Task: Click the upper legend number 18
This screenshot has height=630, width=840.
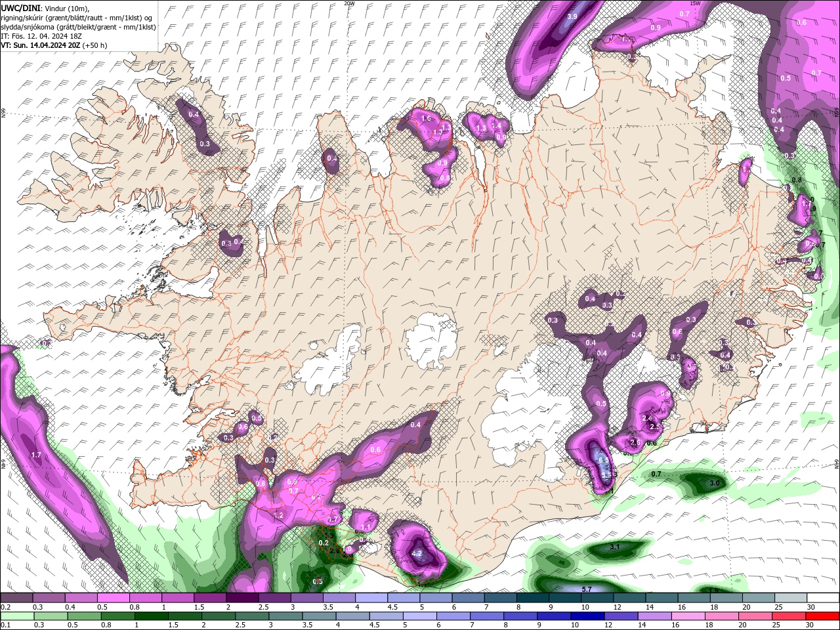Action: 714,607
